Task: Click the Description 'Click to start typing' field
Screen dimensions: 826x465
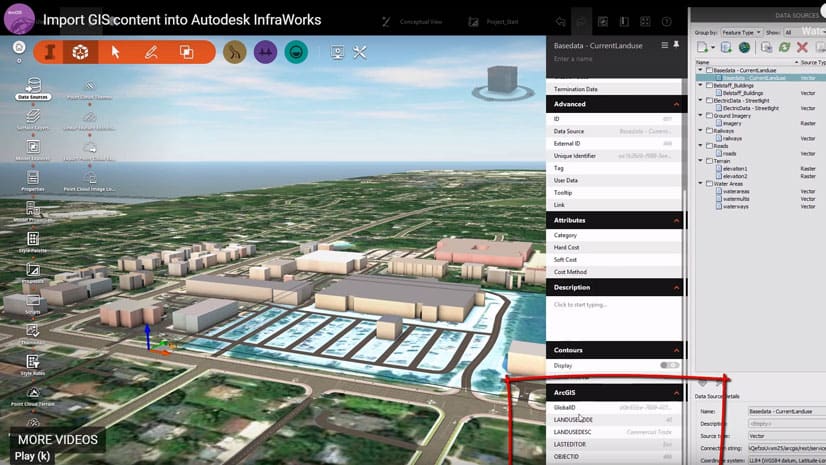Action: coord(614,318)
